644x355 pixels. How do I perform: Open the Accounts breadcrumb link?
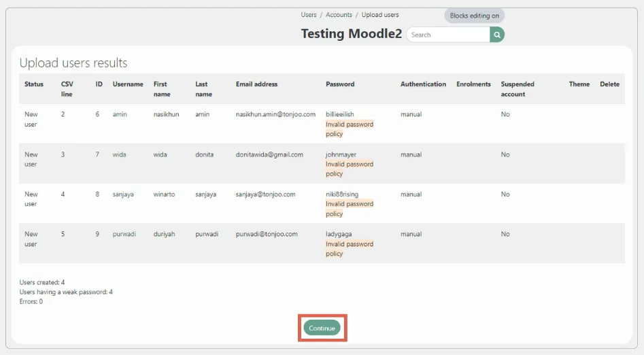tap(339, 15)
